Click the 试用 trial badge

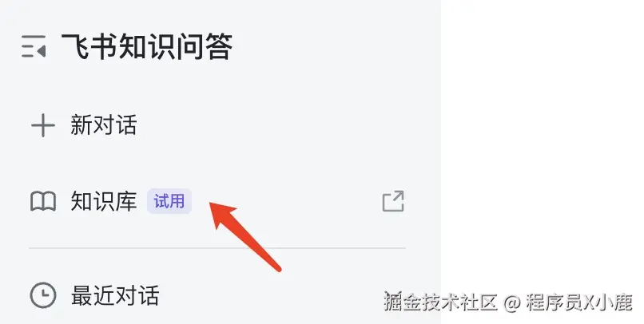pos(169,201)
